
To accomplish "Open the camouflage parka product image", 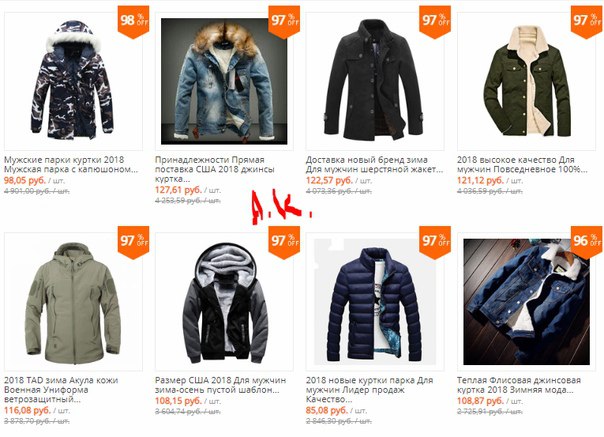I will tap(73, 81).
